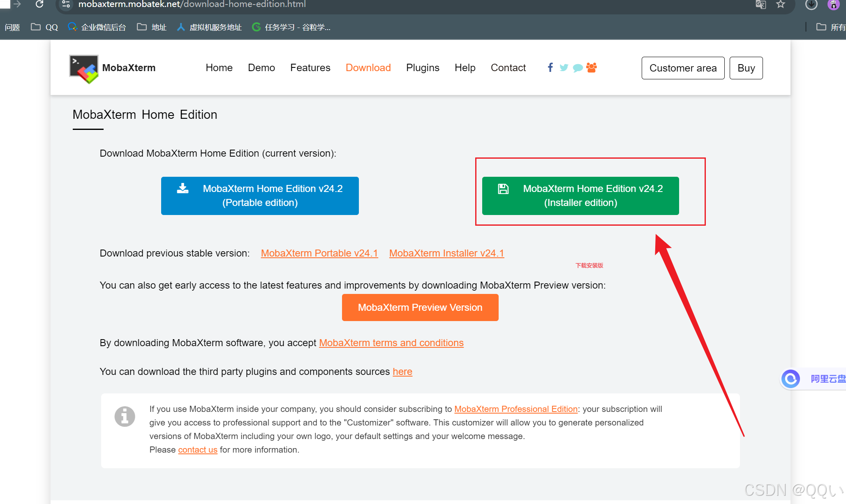Open the Features menu item

(x=310, y=68)
